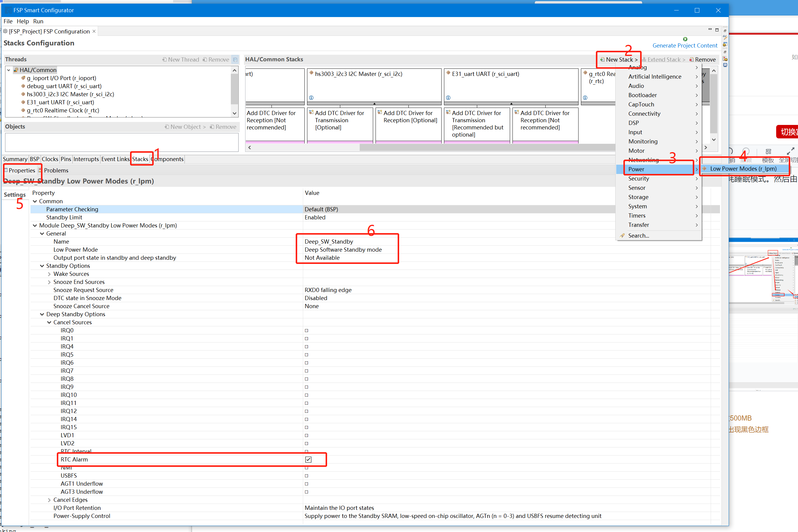Click the stacks horizontal scrollbar
The height and width of the screenshot is (532, 798).
coord(487,147)
